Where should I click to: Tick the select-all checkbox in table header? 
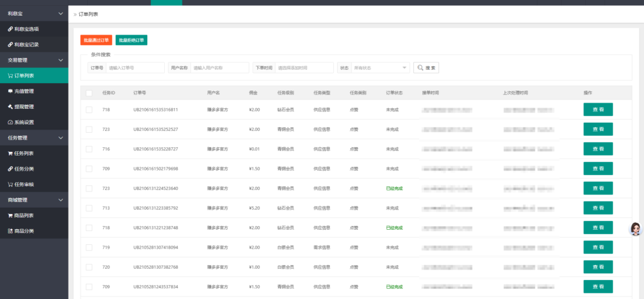click(89, 93)
